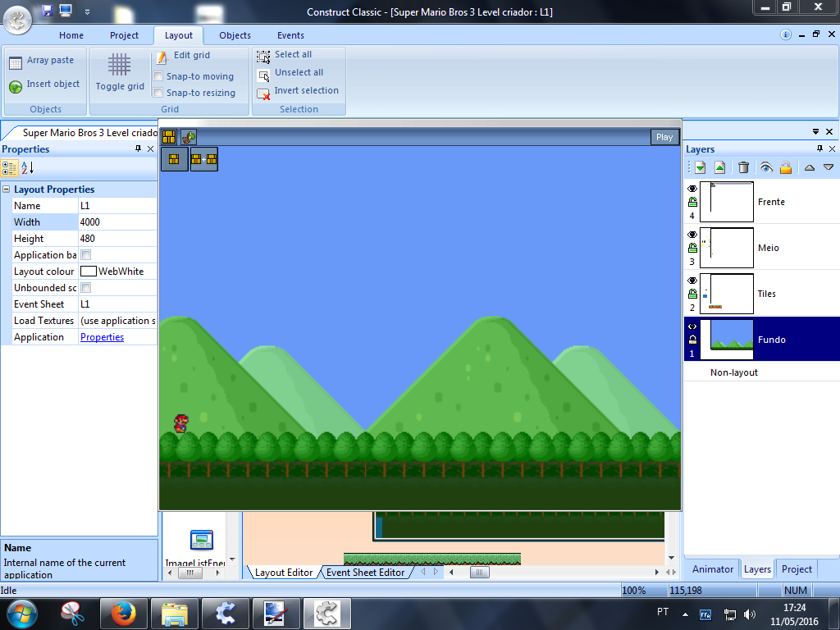The height and width of the screenshot is (630, 840).
Task: Open the Construct application orb menu
Action: click(x=18, y=20)
